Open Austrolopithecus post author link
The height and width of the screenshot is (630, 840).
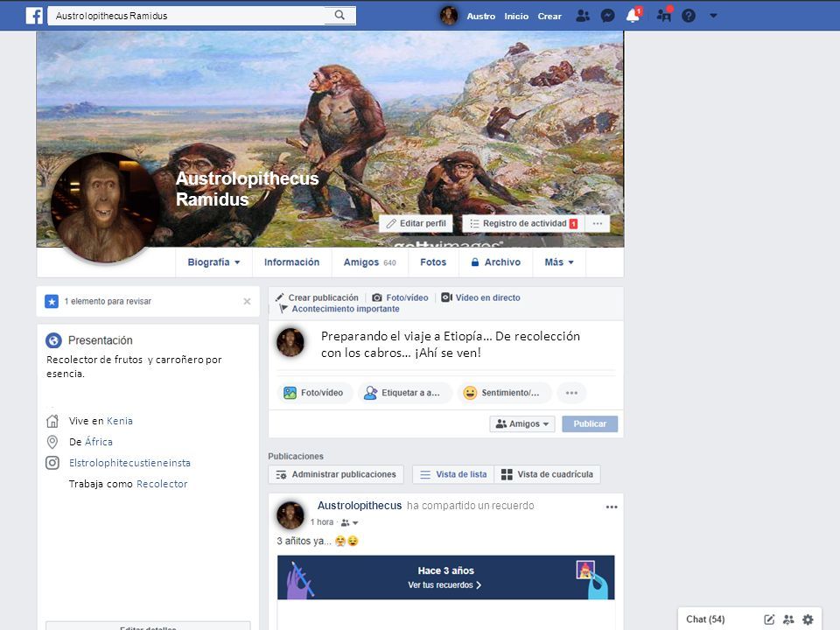point(360,505)
